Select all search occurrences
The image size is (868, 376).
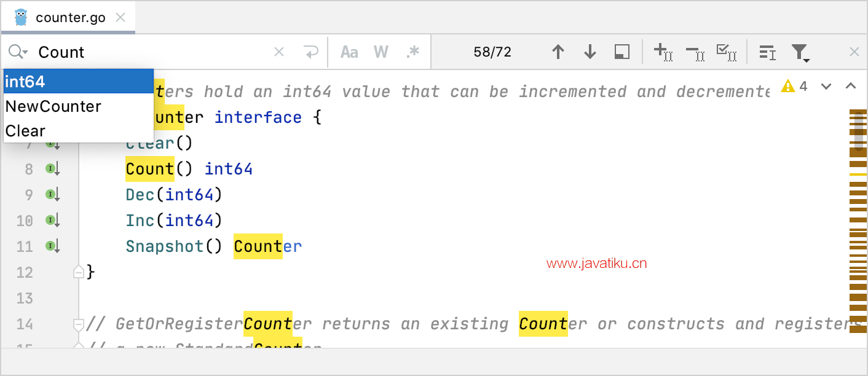[x=727, y=52]
